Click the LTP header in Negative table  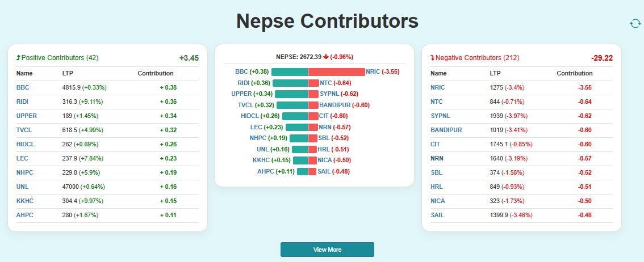(x=495, y=73)
